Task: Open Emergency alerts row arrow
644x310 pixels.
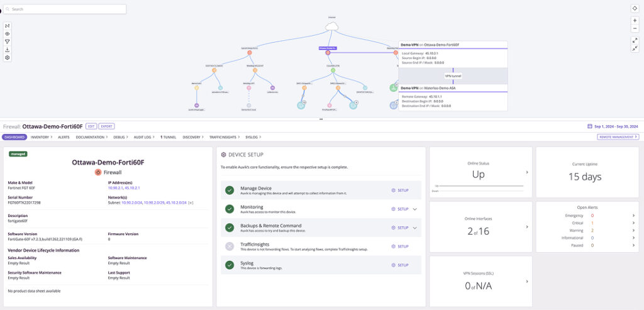Action: [634, 215]
